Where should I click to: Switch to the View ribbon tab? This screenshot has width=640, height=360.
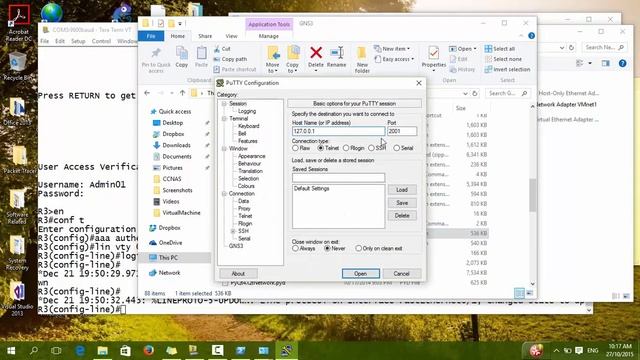(231, 36)
